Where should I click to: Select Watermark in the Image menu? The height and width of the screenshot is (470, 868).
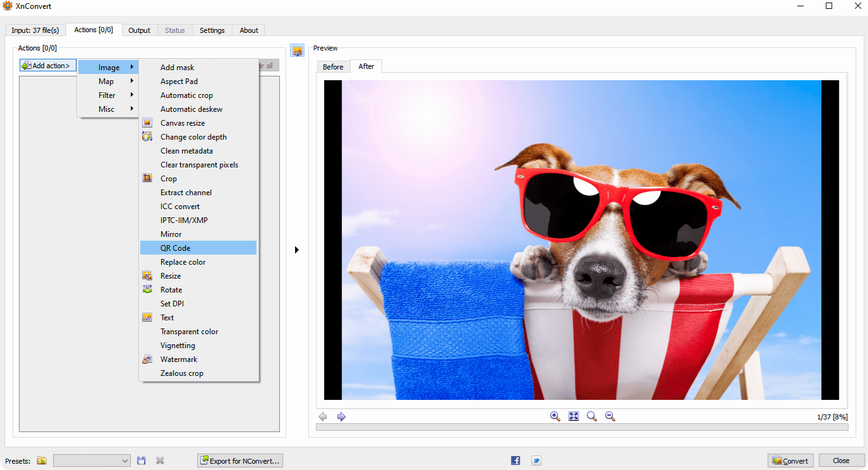click(x=179, y=359)
